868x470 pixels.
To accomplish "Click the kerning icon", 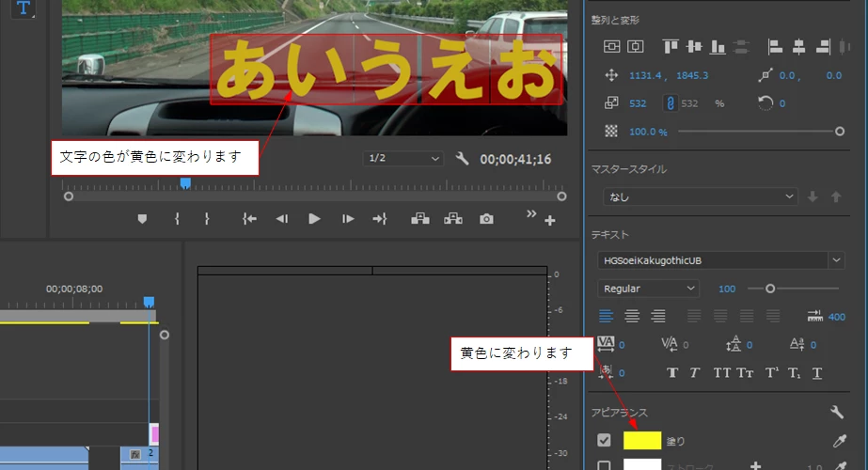I will pyautogui.click(x=670, y=344).
